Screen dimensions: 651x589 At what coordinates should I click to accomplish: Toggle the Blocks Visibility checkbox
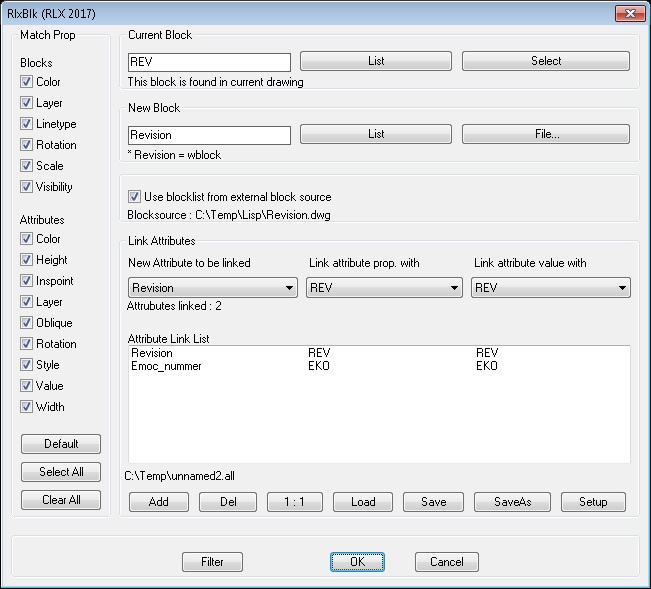(x=26, y=186)
